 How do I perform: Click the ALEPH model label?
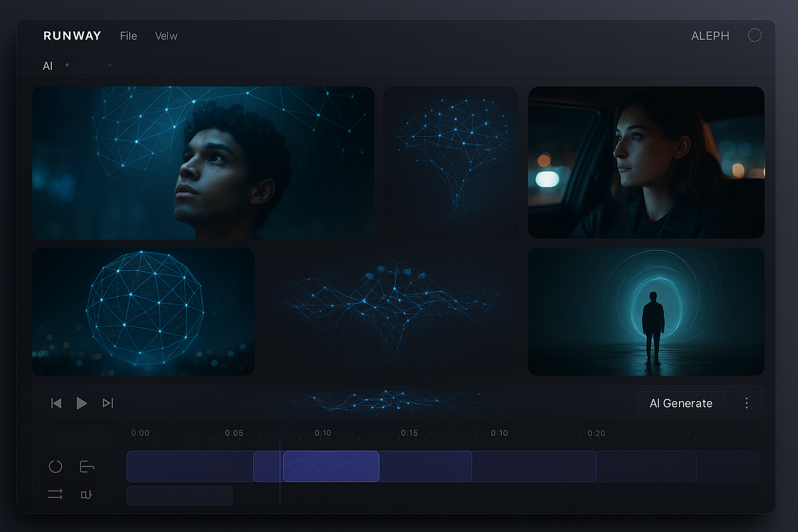click(710, 36)
